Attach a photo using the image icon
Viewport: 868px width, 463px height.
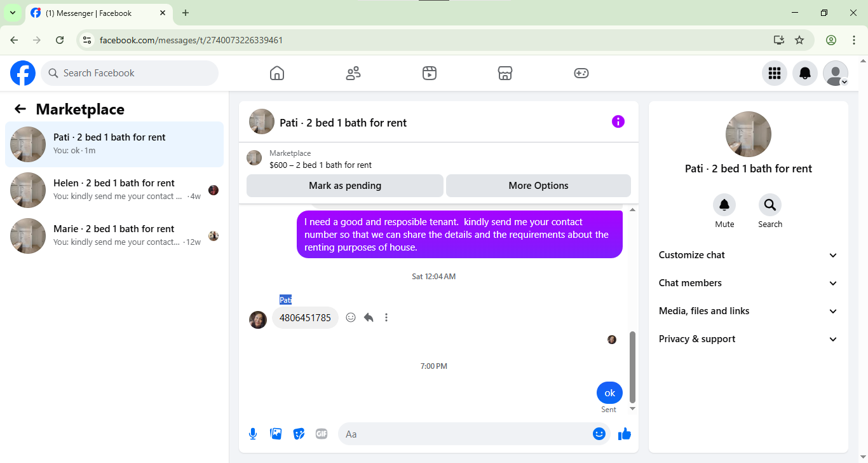(276, 434)
